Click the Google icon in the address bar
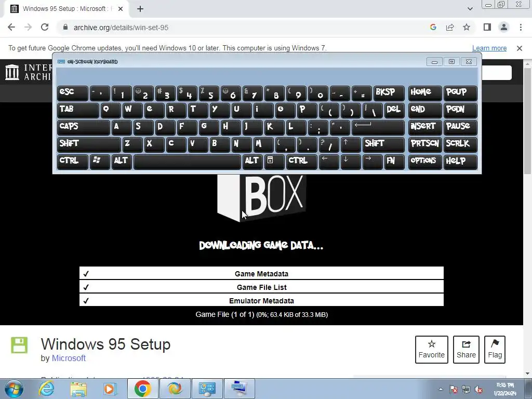 (x=433, y=27)
